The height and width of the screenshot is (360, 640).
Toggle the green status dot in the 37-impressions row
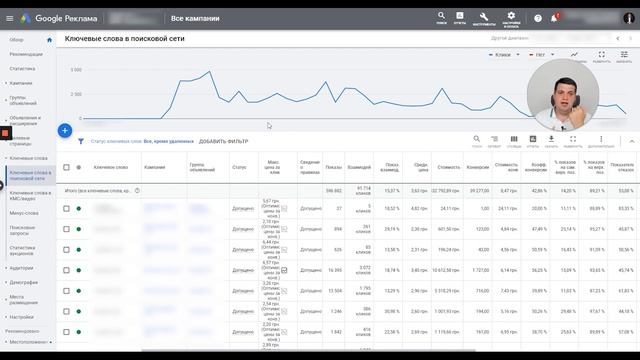79,209
